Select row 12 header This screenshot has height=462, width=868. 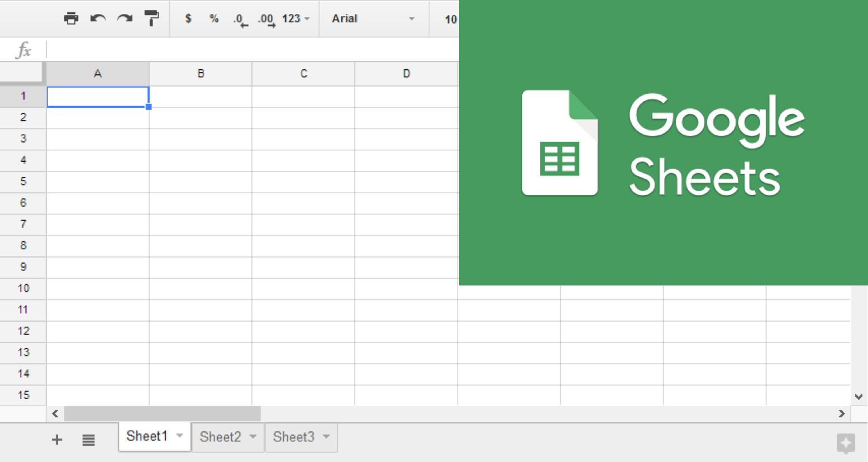(23, 331)
